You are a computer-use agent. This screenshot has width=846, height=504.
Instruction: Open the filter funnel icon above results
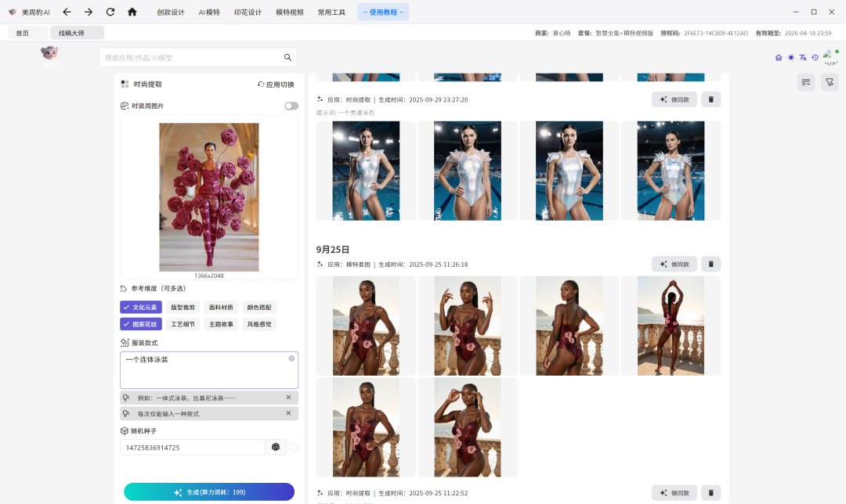[829, 81]
